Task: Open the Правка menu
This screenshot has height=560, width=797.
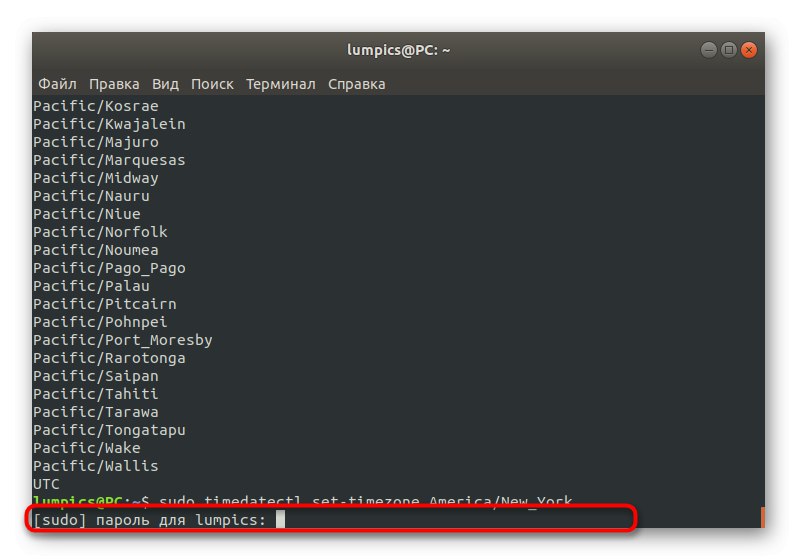Action: point(114,84)
